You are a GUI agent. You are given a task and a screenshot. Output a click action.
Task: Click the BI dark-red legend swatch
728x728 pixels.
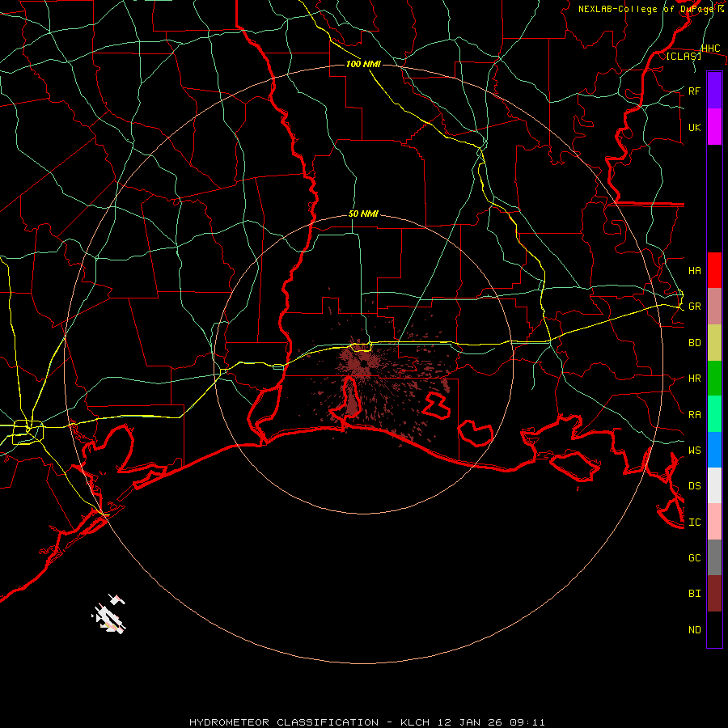pos(714,594)
